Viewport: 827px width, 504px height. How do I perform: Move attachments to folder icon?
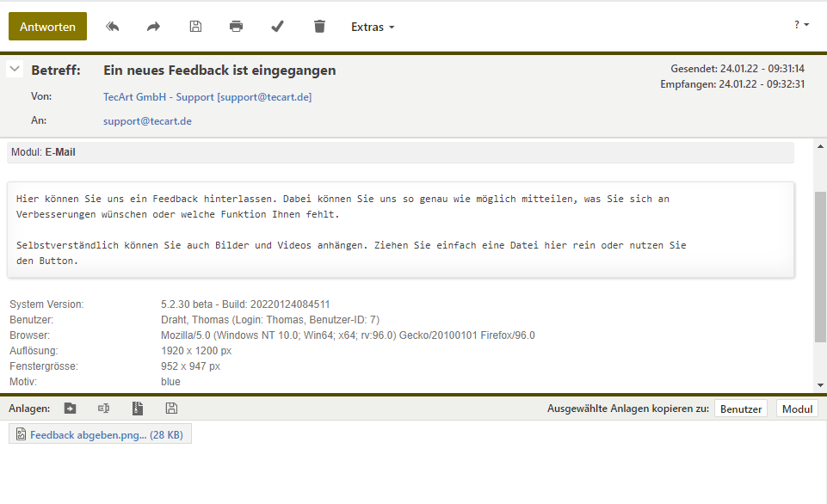tap(71, 409)
